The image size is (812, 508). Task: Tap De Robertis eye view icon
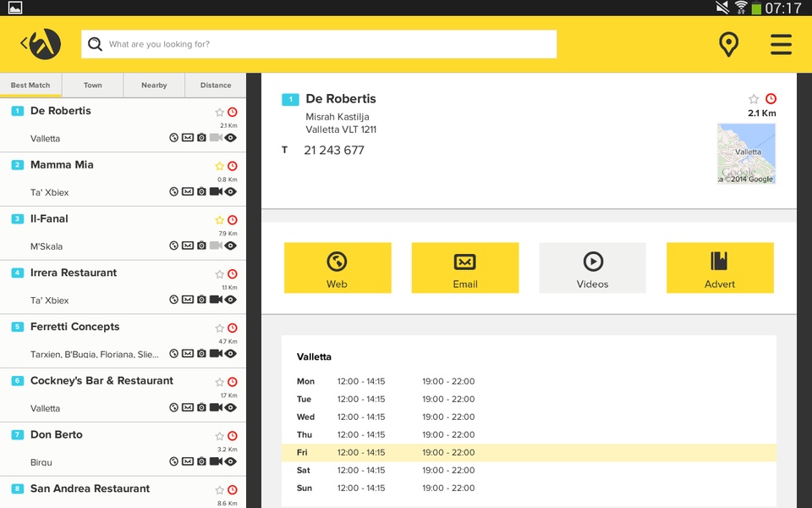(x=230, y=137)
